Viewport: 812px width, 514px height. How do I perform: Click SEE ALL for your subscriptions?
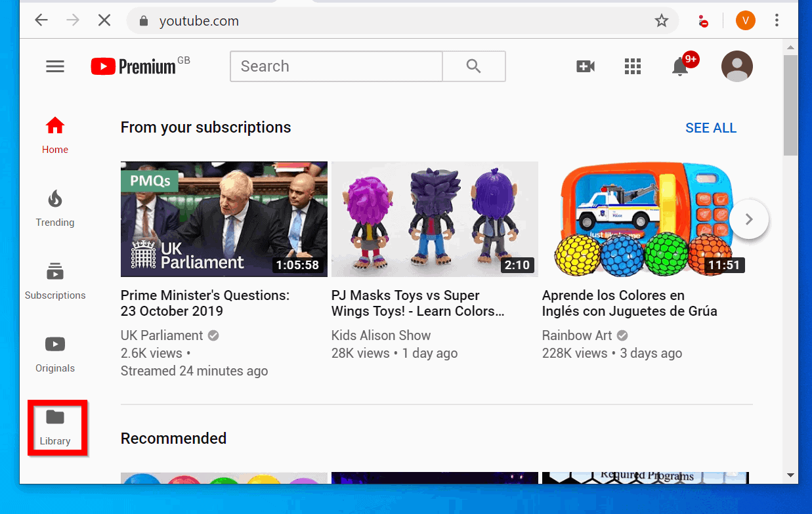(710, 127)
